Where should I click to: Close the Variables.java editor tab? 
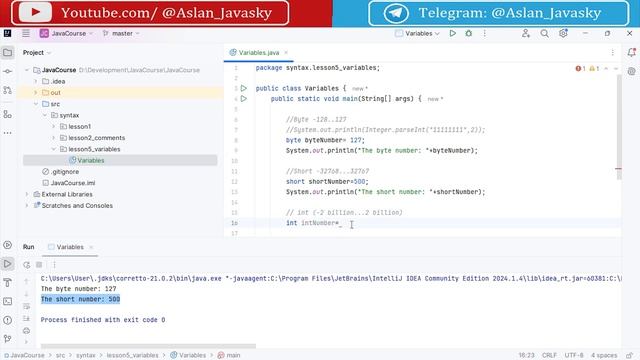286,52
